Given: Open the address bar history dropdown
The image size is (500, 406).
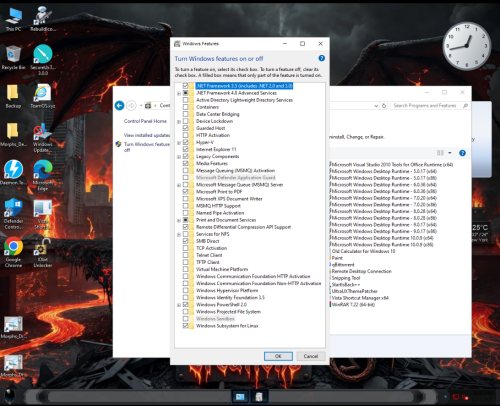Looking at the screenshot, I should click(x=376, y=106).
